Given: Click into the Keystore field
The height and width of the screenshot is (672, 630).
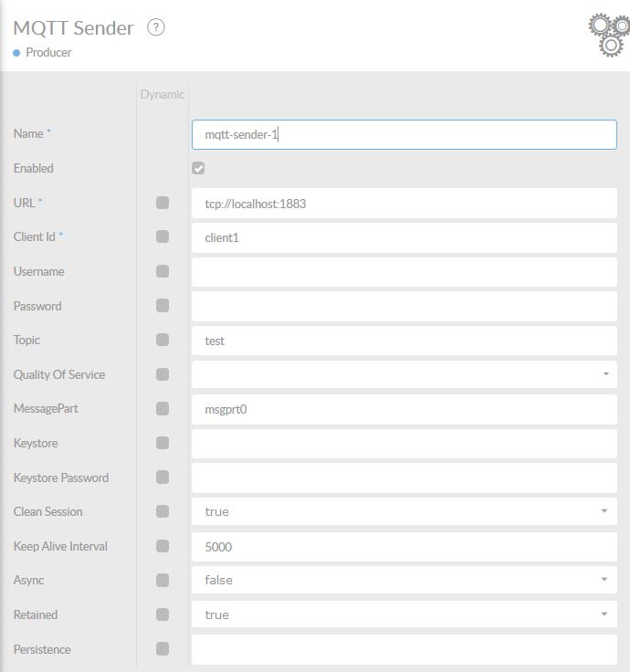Looking at the screenshot, I should (x=404, y=443).
